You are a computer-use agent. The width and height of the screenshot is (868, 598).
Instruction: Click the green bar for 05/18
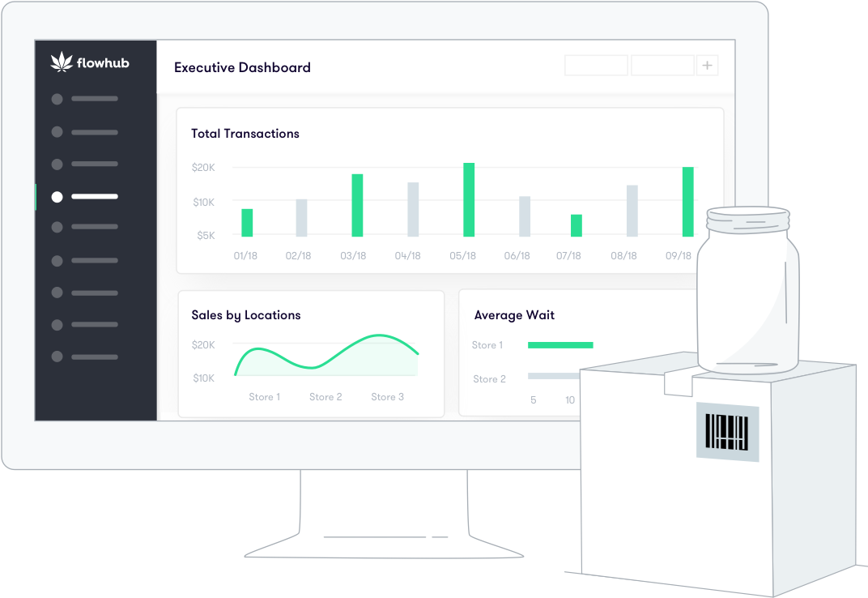(469, 199)
